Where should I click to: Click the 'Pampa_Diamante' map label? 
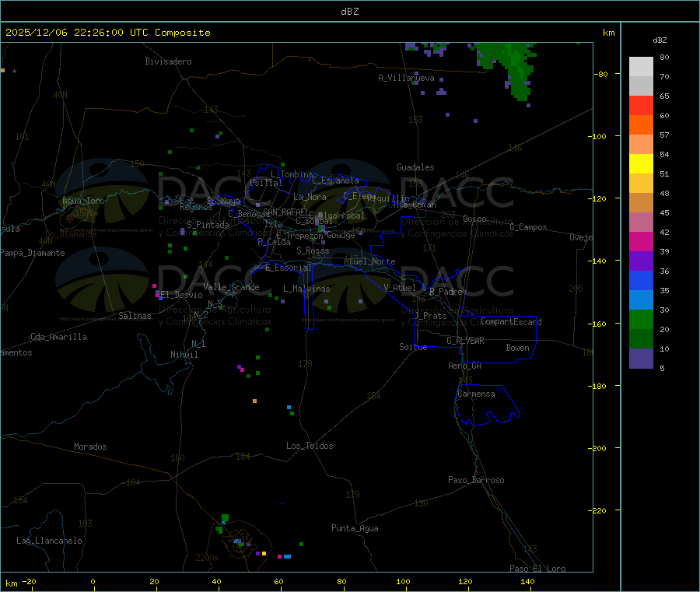click(33, 253)
